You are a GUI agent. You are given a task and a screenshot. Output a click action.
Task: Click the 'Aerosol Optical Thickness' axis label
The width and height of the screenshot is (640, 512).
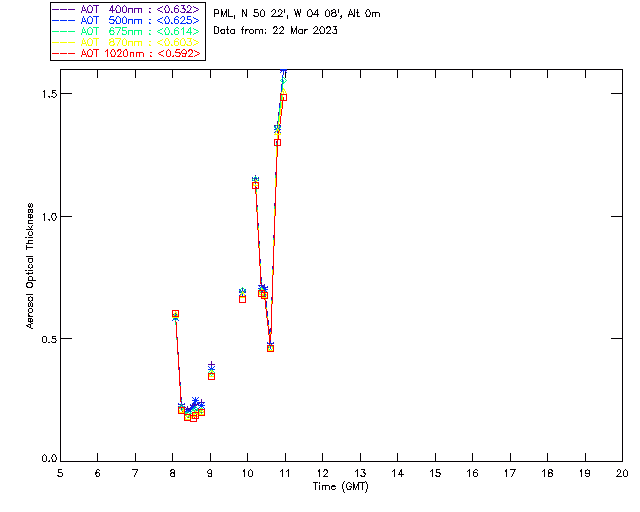(x=30, y=266)
